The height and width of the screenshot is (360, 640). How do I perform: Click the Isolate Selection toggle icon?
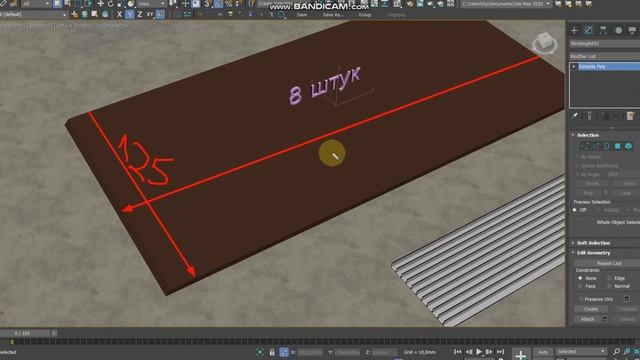(260, 352)
